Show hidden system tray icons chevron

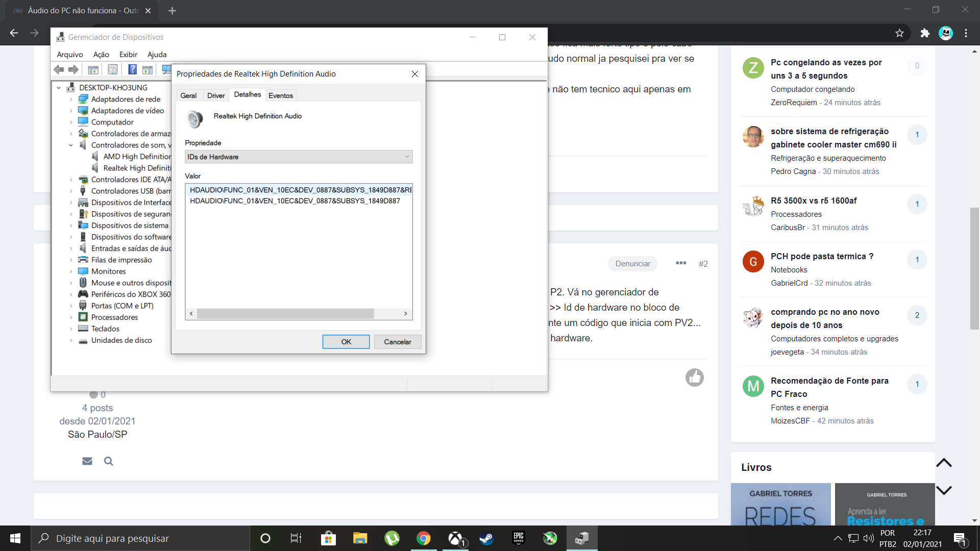838,538
